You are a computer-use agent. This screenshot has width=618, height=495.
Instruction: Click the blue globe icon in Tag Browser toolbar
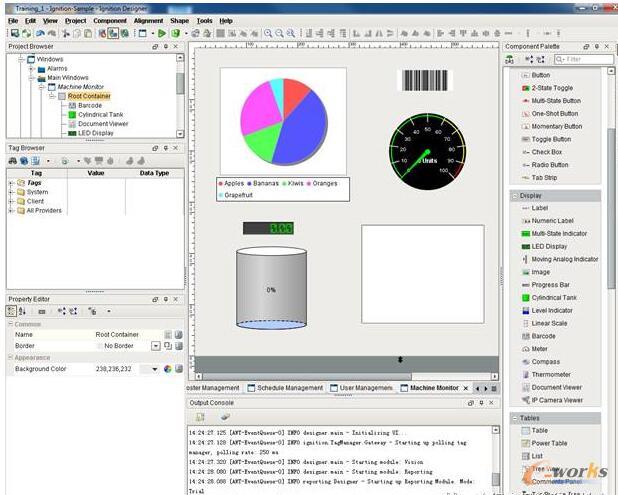24,161
